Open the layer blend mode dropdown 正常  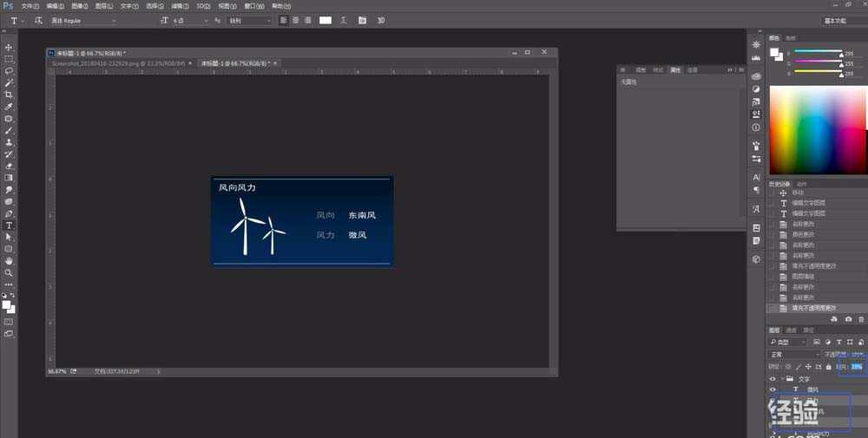[x=794, y=355]
